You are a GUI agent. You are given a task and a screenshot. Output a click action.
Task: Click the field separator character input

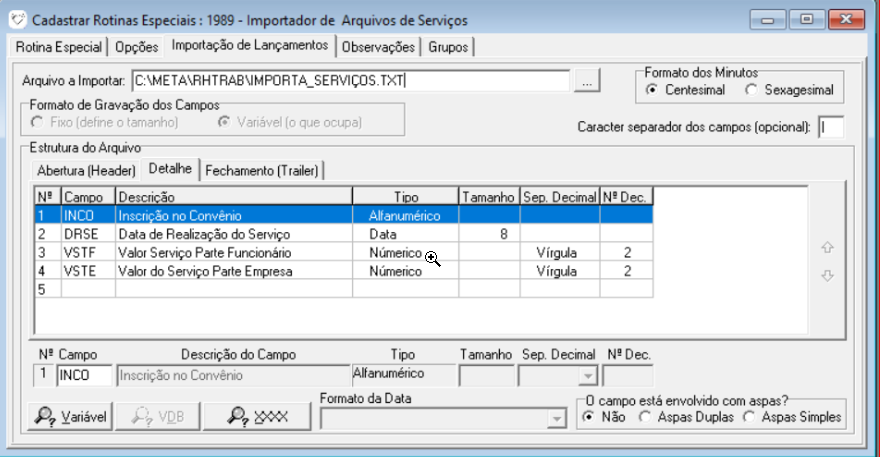pos(830,127)
